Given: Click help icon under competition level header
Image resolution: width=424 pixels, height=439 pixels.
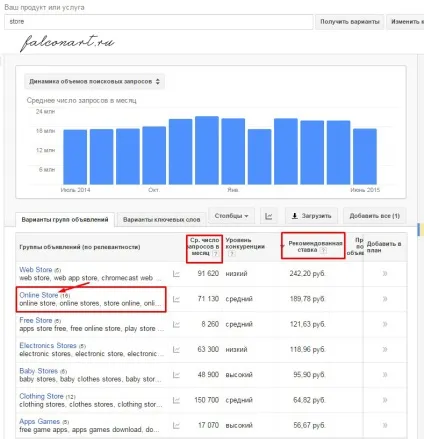Looking at the screenshot, I should [x=231, y=254].
